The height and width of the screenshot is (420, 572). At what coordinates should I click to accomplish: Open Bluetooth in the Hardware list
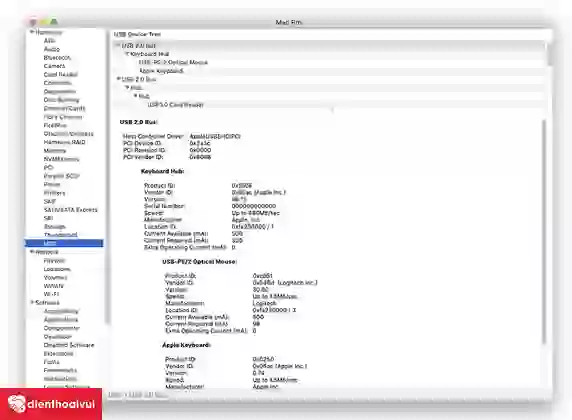point(57,58)
